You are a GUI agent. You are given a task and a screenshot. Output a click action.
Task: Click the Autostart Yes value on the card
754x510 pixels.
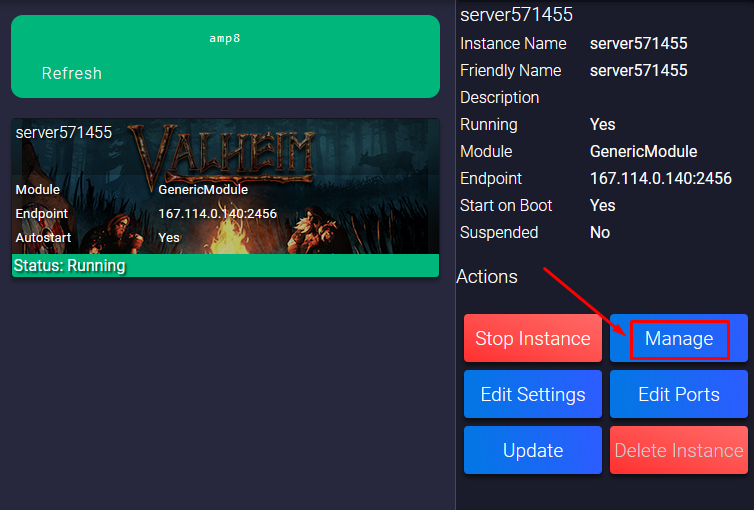[x=169, y=237]
